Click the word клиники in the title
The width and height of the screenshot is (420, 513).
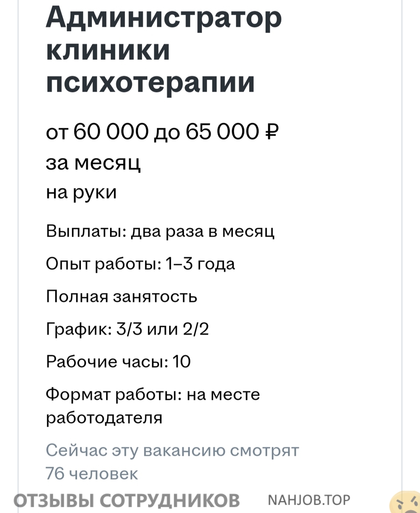click(x=108, y=50)
